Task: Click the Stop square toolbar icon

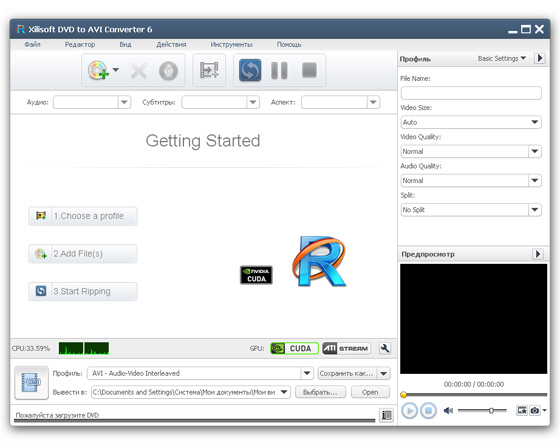Action: (x=309, y=70)
